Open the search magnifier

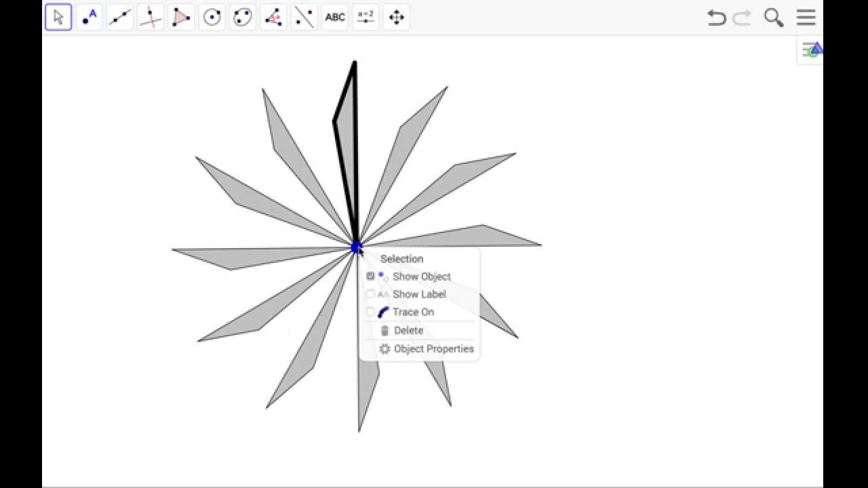point(774,18)
